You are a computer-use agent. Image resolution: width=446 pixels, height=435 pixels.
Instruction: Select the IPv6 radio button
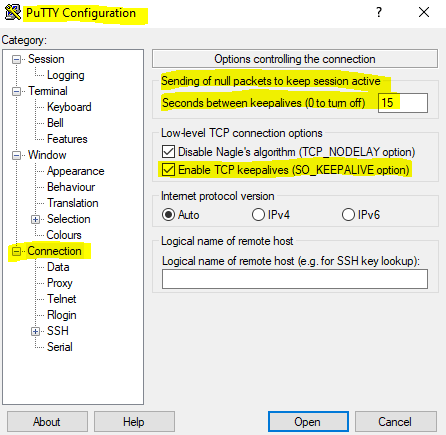pyautogui.click(x=348, y=215)
